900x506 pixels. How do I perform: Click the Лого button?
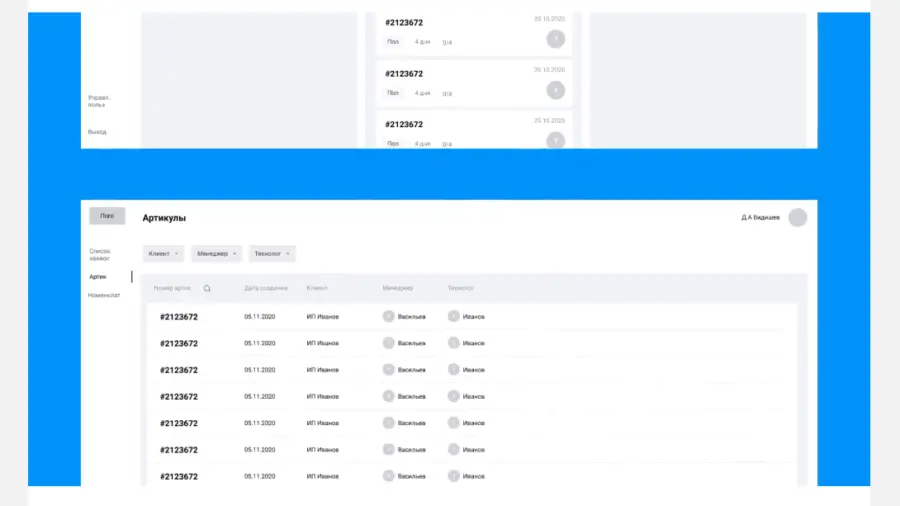coord(107,216)
